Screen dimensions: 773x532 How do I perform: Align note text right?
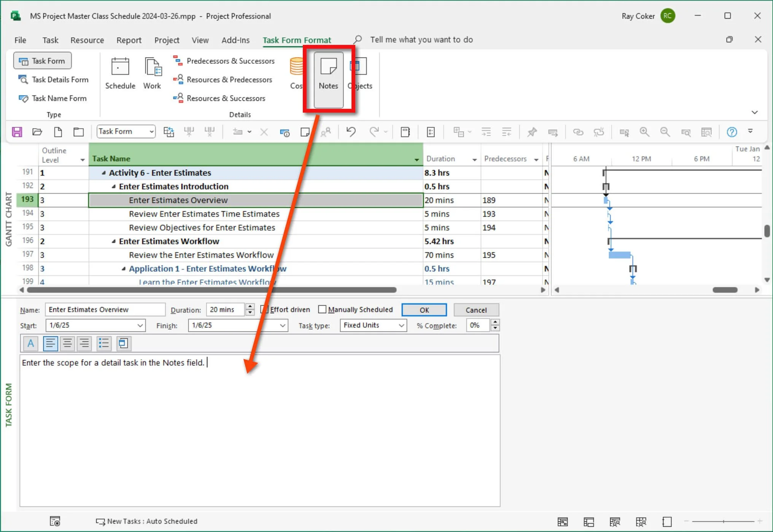point(84,343)
